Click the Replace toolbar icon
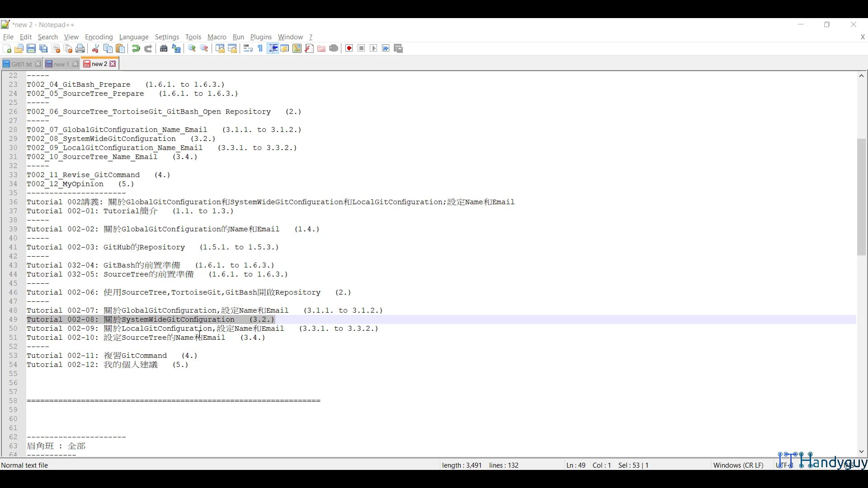This screenshot has height=488, width=868. [176, 48]
